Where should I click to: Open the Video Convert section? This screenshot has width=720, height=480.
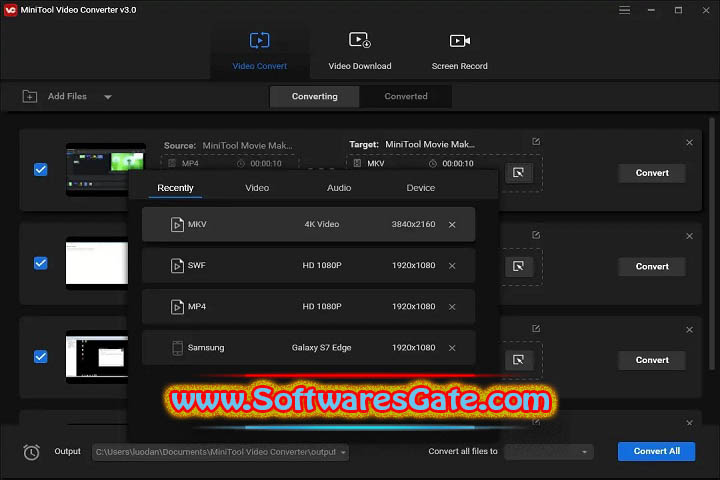[x=259, y=51]
